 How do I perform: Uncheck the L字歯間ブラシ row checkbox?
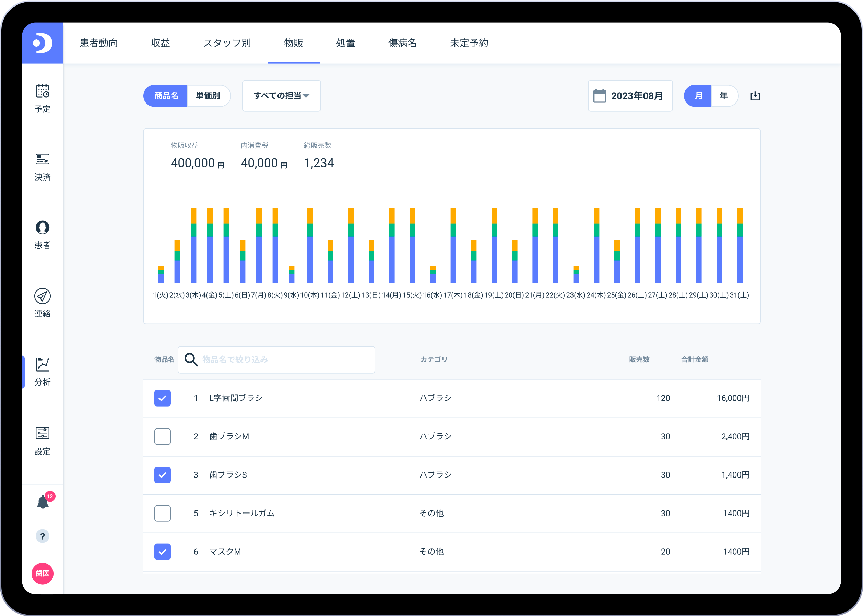tap(163, 398)
